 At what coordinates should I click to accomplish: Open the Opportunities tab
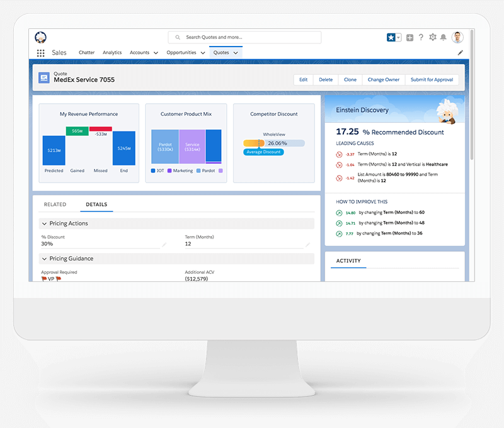181,53
